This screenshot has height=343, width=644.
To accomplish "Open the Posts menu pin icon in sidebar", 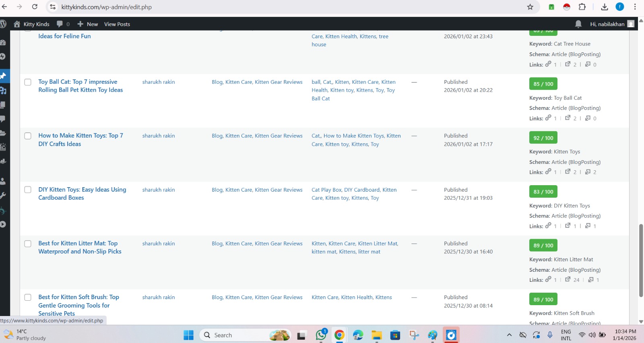I will click(x=3, y=76).
